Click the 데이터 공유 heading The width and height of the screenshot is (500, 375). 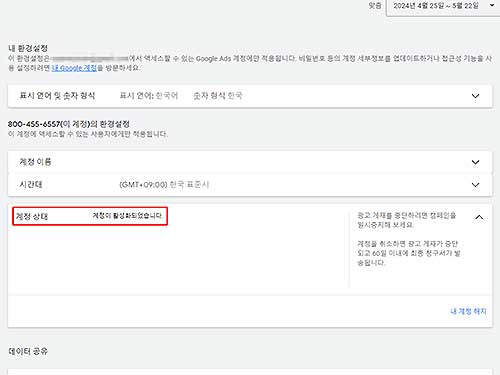tap(28, 351)
